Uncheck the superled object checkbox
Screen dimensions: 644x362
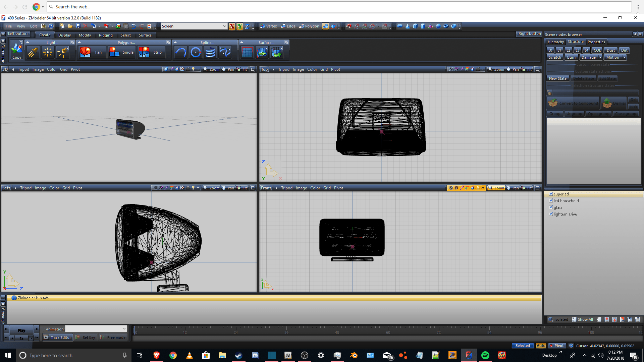pos(551,194)
